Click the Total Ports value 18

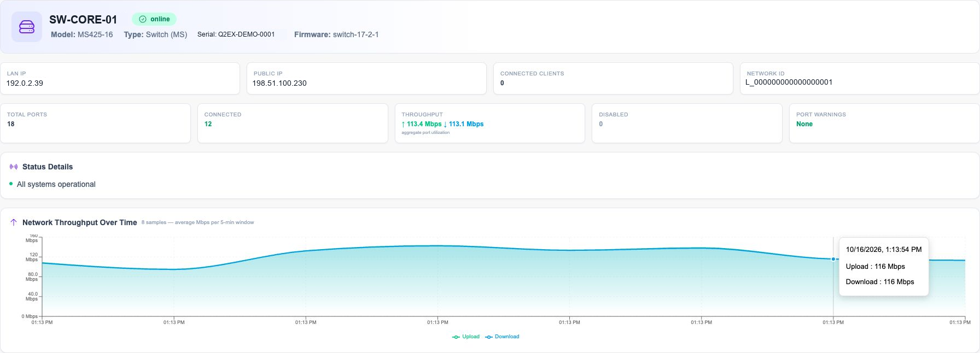click(x=11, y=124)
